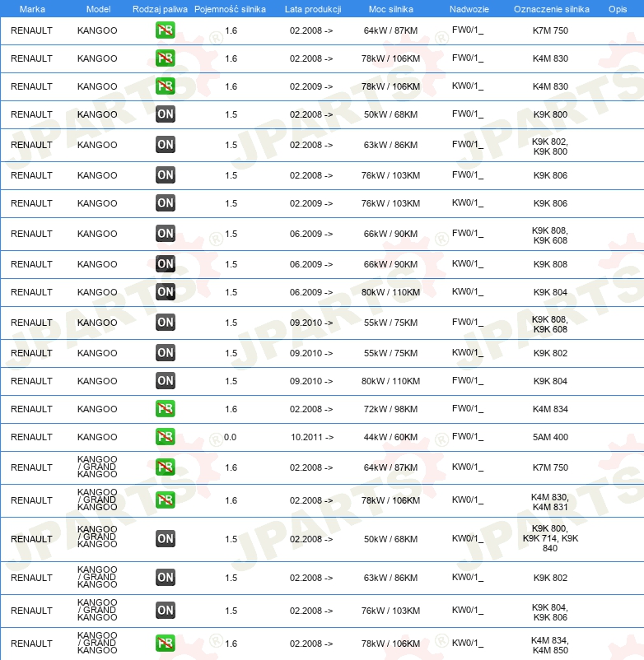Click the ON icon in the single K9K 808 row
This screenshot has height=660, width=644.
165,264
